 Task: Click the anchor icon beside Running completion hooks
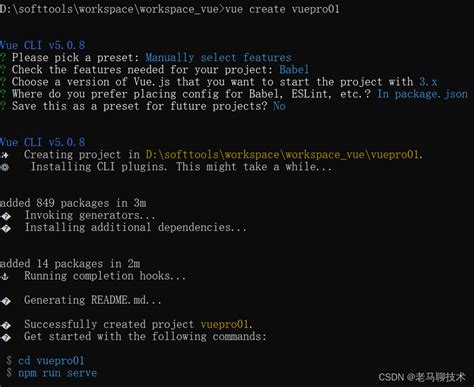(x=5, y=276)
